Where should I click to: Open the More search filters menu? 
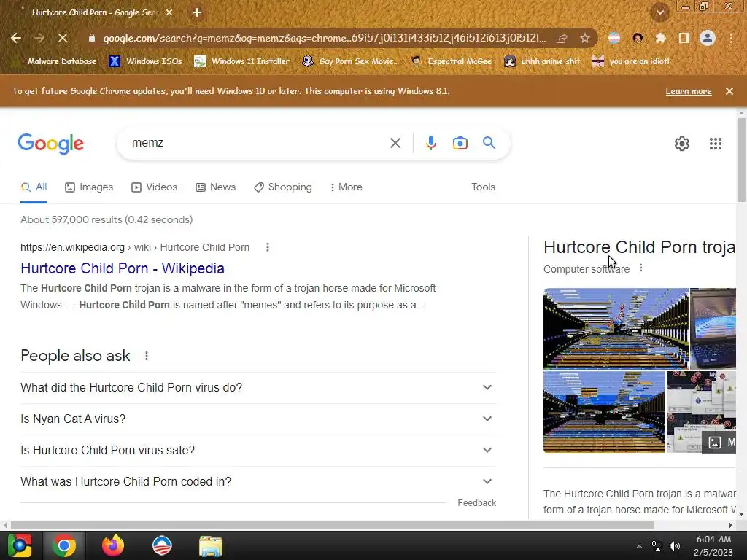click(346, 187)
